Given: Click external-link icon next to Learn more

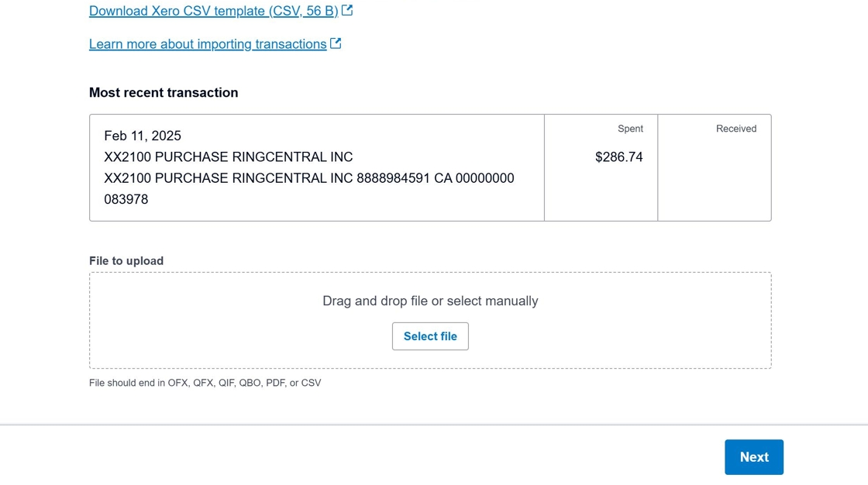Looking at the screenshot, I should pyautogui.click(x=336, y=43).
